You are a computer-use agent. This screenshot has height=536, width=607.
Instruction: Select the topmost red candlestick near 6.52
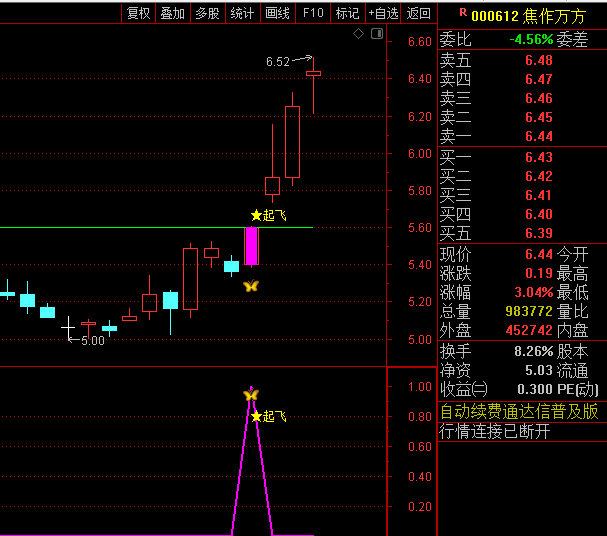pyautogui.click(x=313, y=85)
